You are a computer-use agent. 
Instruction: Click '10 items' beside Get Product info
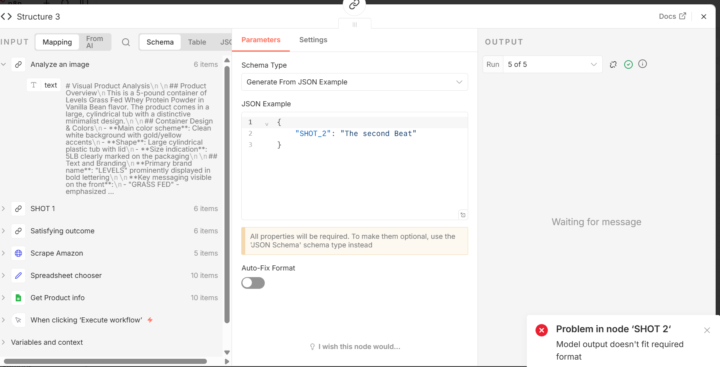coord(204,298)
